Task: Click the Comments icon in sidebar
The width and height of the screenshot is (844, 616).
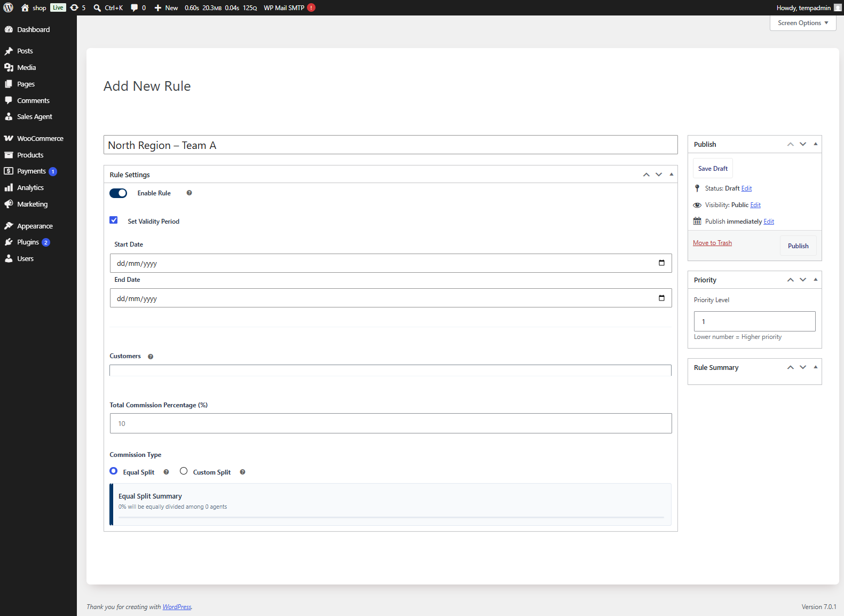Action: tap(9, 100)
